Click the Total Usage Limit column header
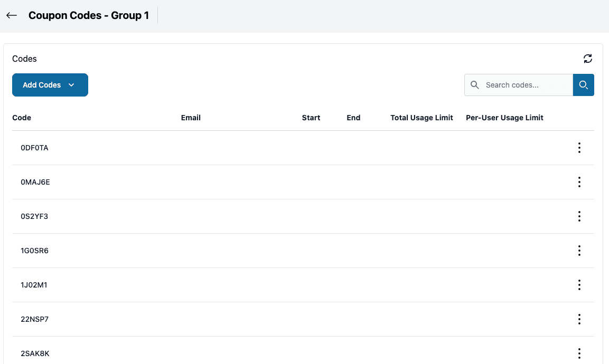609x364 pixels. point(421,118)
